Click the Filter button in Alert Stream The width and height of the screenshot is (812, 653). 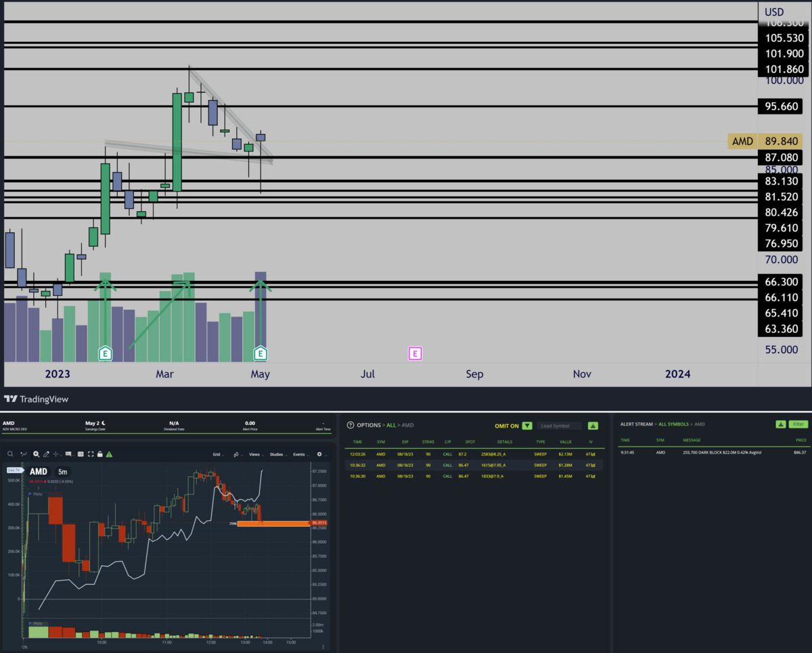pyautogui.click(x=798, y=424)
